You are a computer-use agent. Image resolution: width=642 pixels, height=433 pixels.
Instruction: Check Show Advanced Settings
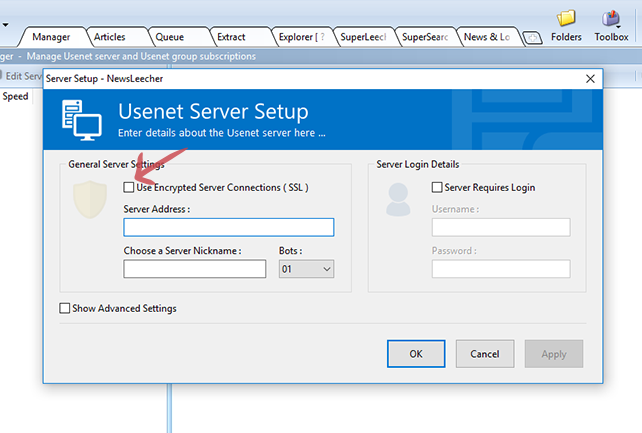tap(64, 308)
